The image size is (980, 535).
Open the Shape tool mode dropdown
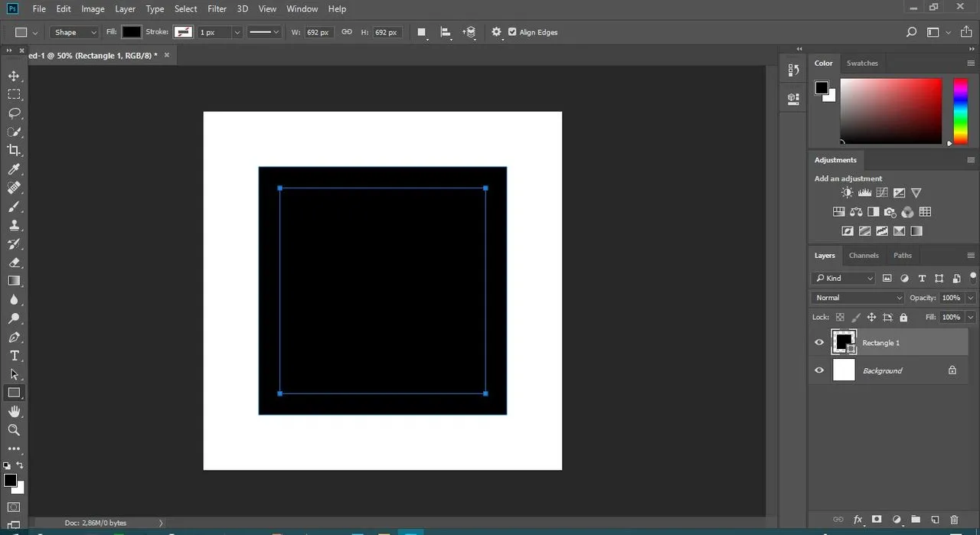(75, 32)
